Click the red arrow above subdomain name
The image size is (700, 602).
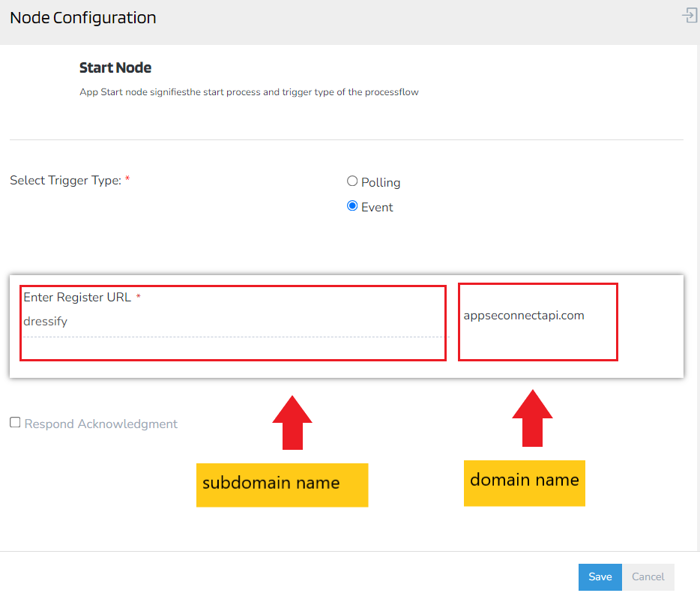click(x=292, y=422)
